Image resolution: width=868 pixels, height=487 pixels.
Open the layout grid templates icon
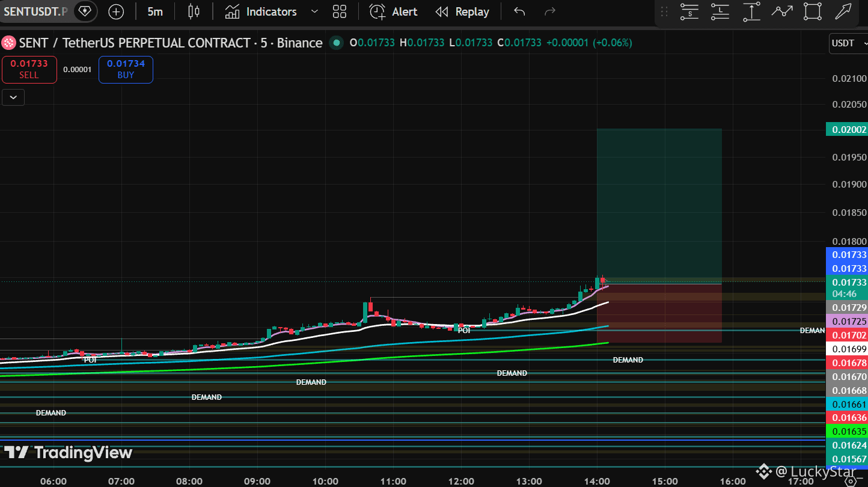tap(340, 11)
